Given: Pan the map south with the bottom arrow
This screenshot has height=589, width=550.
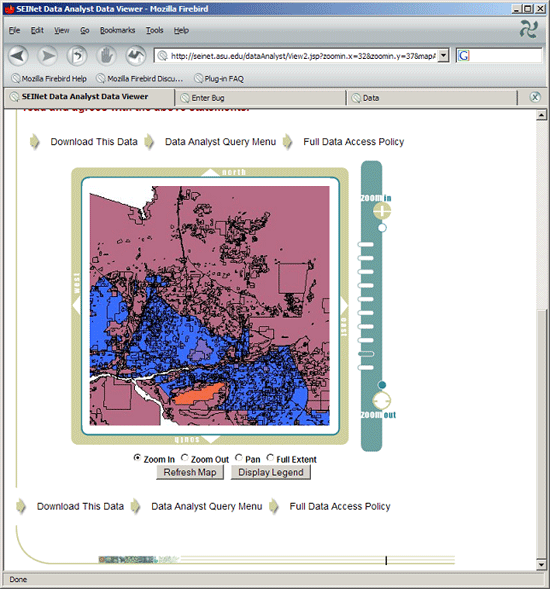Looking at the screenshot, I should click(x=211, y=439).
